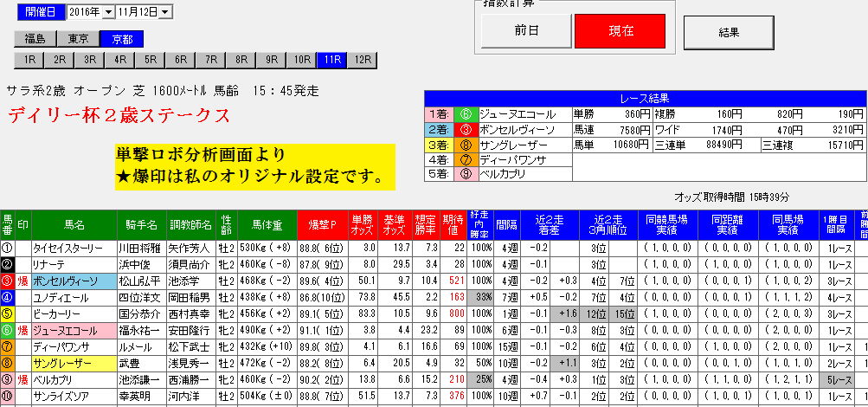
Task: Click the 基準オッズ column header
Action: coord(394,225)
